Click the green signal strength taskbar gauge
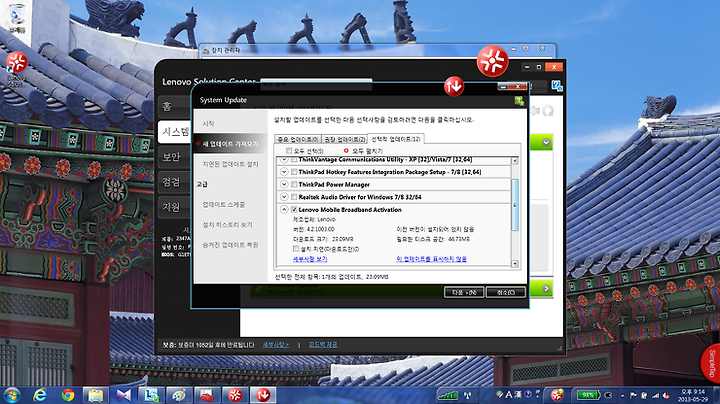This screenshot has width=720, height=404. pyautogui.click(x=448, y=395)
